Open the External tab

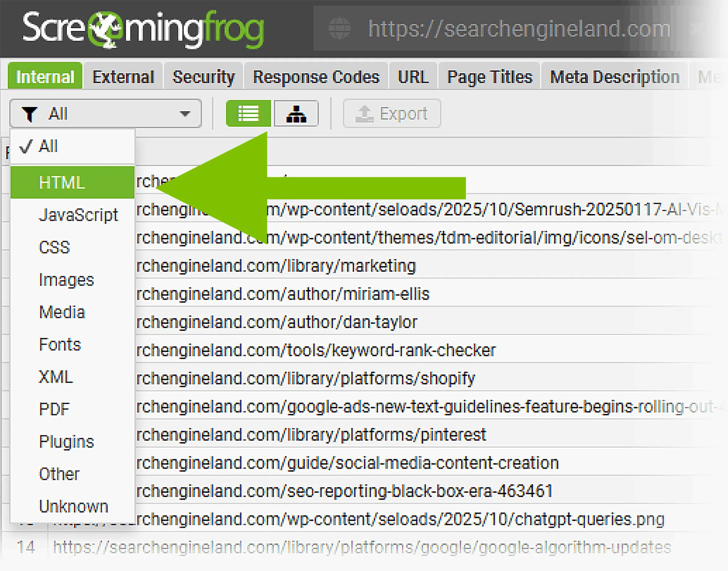point(123,76)
